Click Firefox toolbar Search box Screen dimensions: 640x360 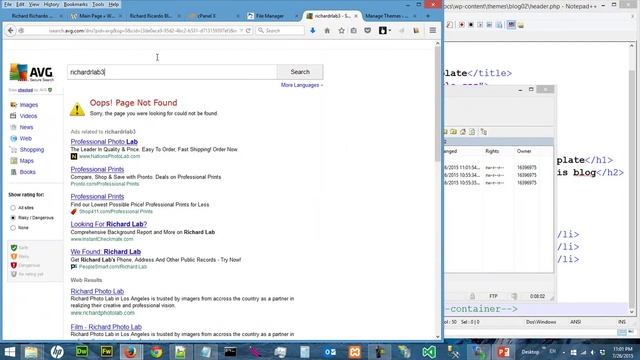[x=280, y=31]
